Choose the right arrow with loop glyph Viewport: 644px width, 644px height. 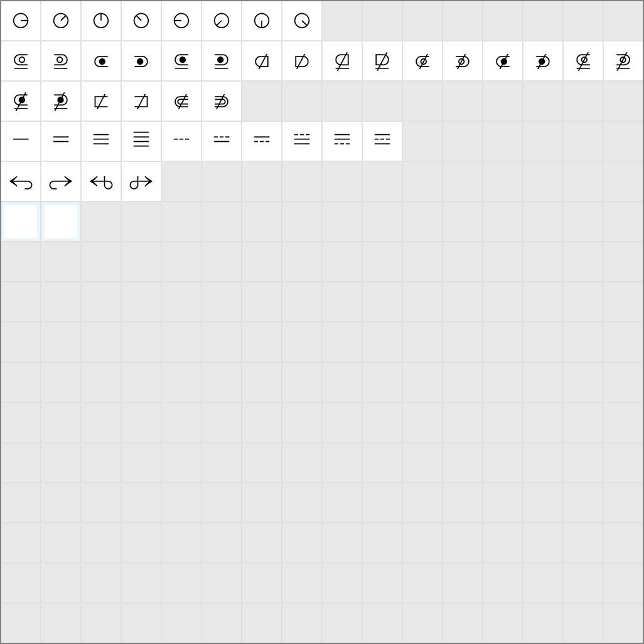click(141, 181)
